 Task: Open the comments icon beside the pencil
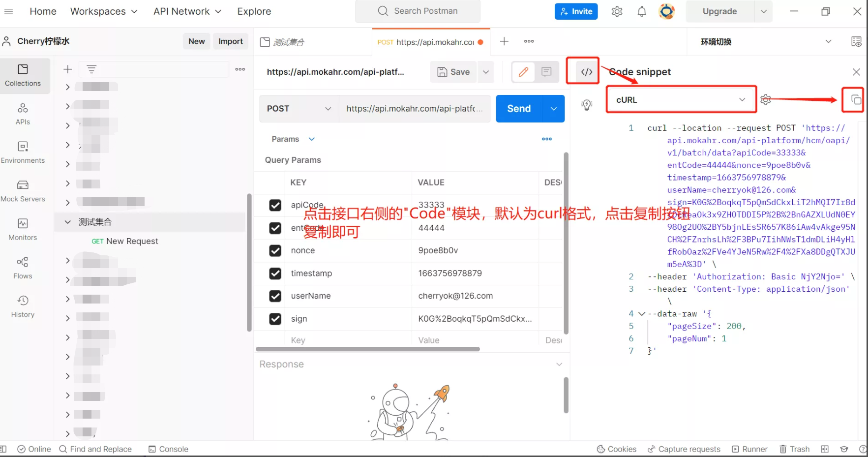tap(546, 72)
